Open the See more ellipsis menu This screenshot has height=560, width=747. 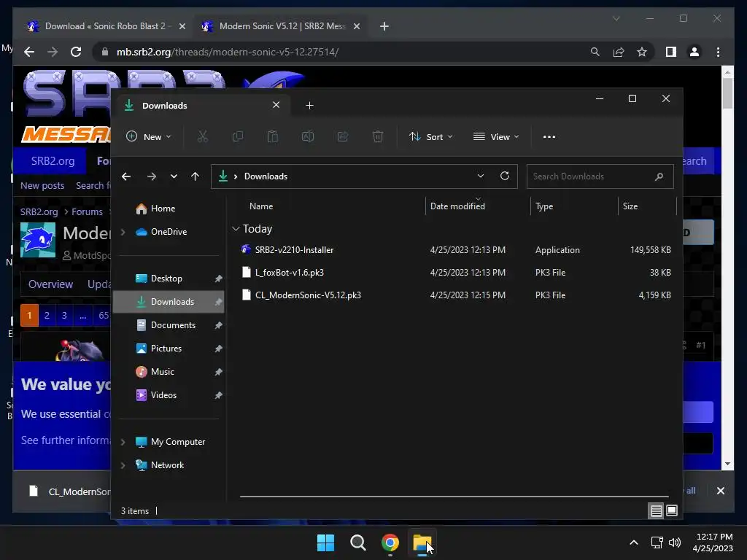(549, 136)
